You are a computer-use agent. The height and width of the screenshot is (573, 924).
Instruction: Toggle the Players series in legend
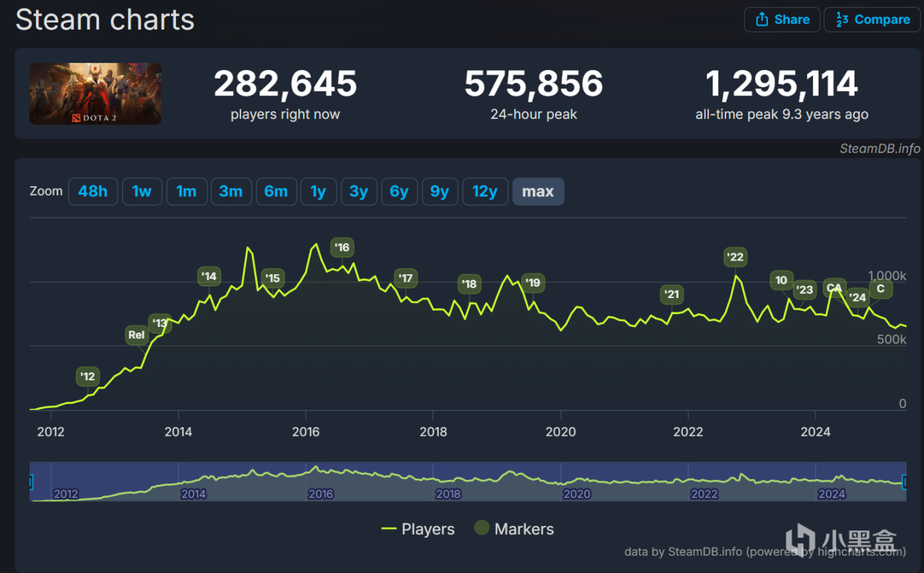[418, 529]
